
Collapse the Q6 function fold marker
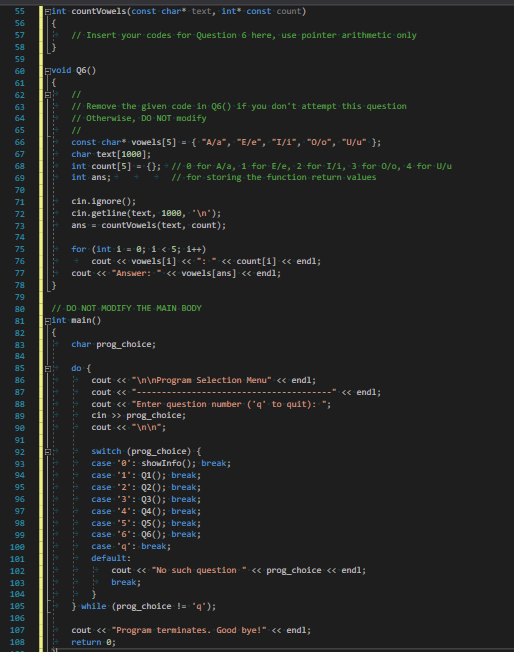(x=48, y=71)
